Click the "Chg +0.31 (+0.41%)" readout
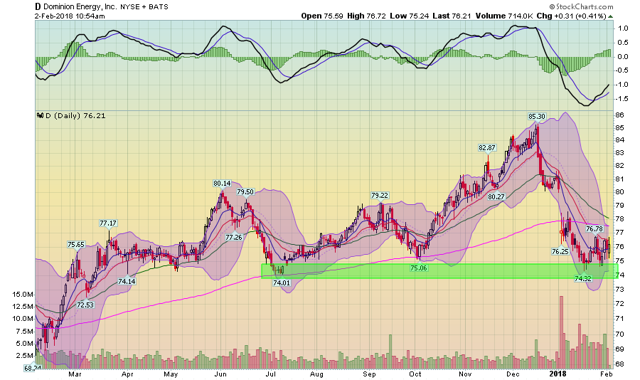Viewport: 640px width, 380px height. pyautogui.click(x=571, y=16)
